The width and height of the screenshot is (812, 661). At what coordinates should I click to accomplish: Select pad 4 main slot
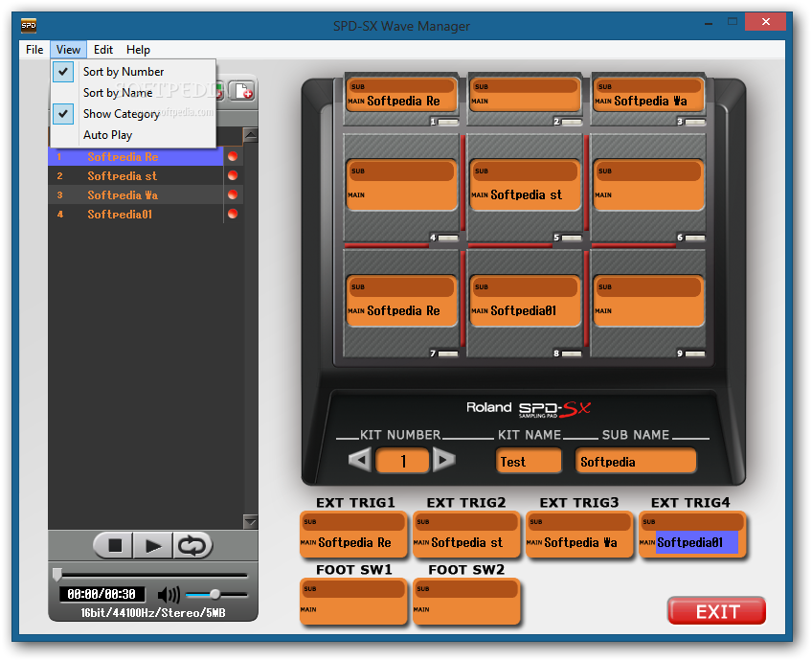tap(402, 195)
